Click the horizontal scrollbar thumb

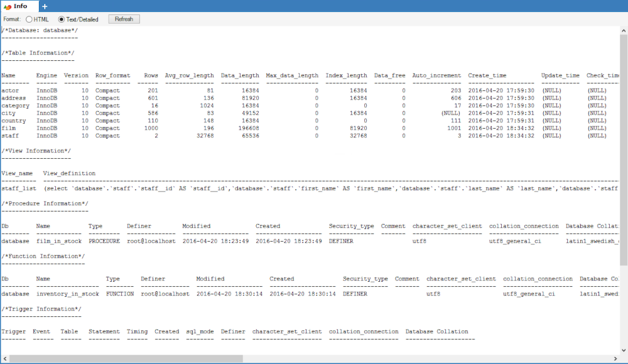coord(126,358)
